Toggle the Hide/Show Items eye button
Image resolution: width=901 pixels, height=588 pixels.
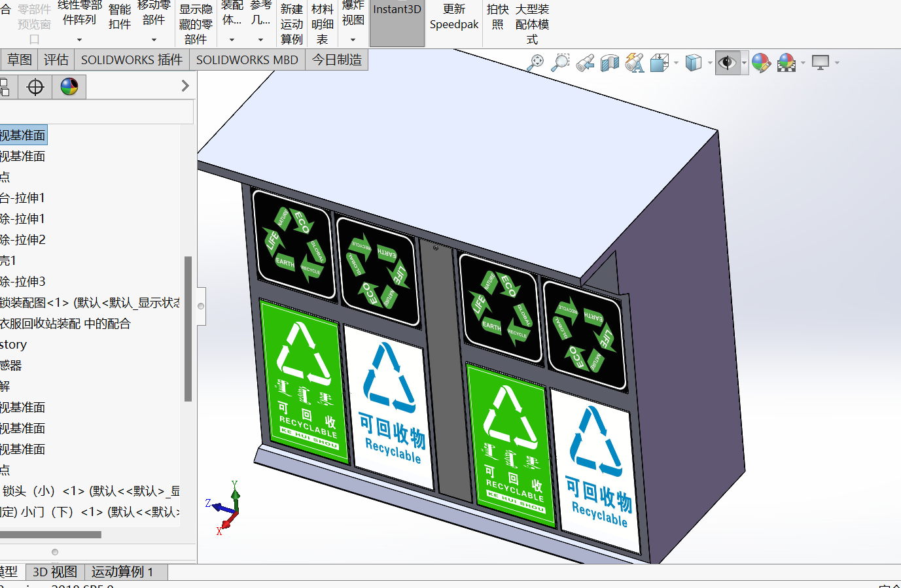click(x=727, y=63)
